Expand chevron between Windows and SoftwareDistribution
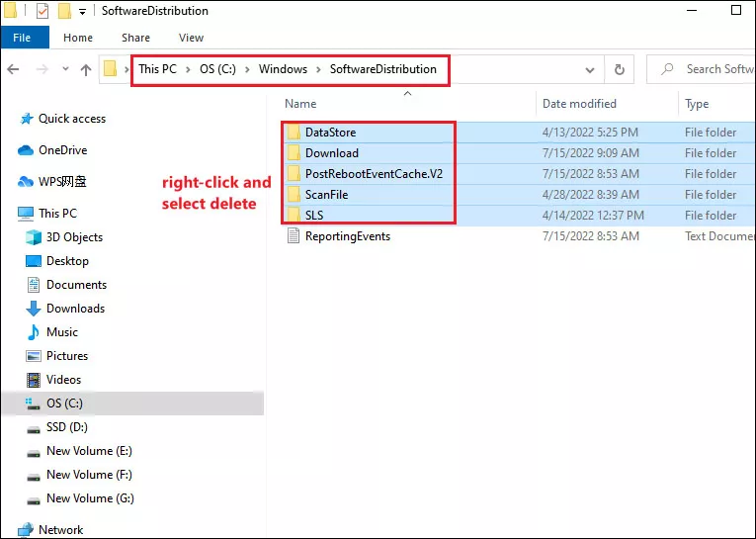Viewport: 756px width, 539px height. point(318,69)
